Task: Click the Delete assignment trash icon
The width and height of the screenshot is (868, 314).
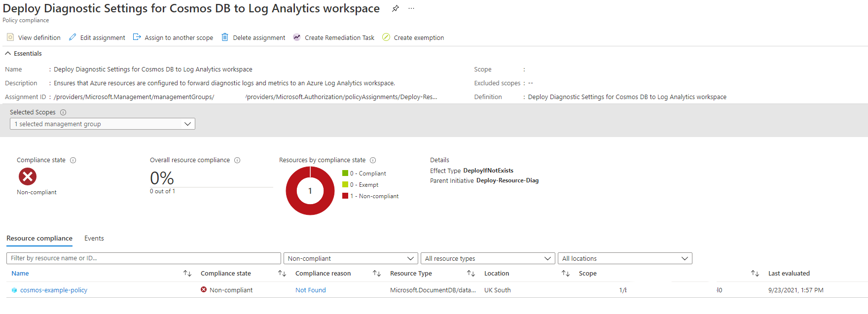Action: pos(225,37)
